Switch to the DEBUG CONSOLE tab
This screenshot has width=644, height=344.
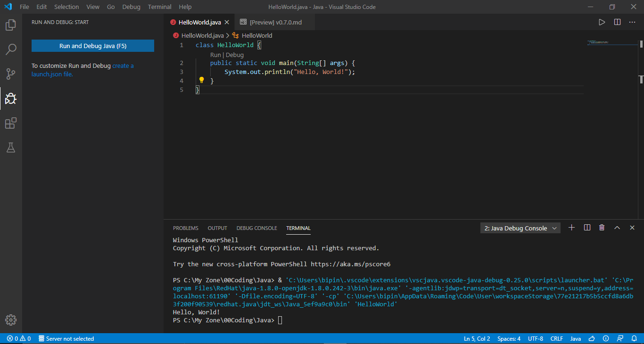click(256, 228)
